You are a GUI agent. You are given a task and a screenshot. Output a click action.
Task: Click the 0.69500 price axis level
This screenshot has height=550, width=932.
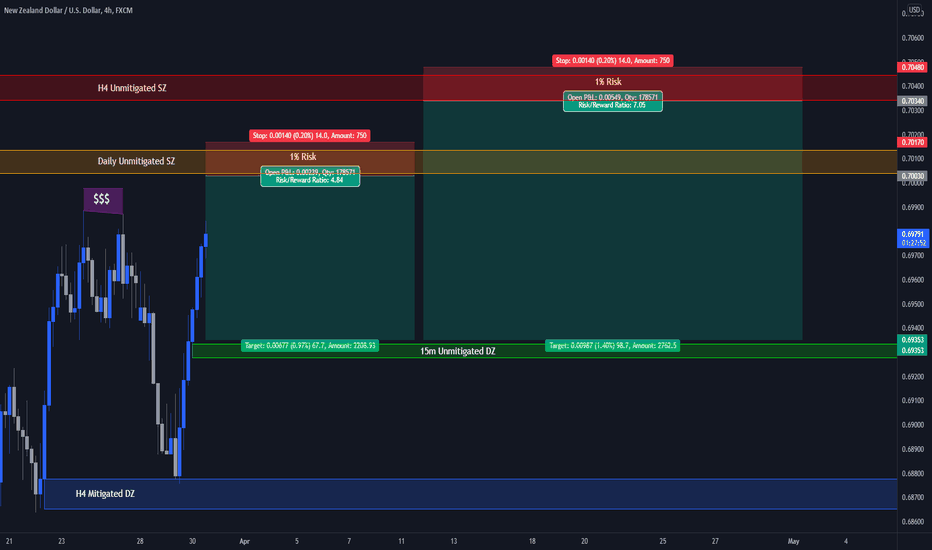[x=912, y=304]
